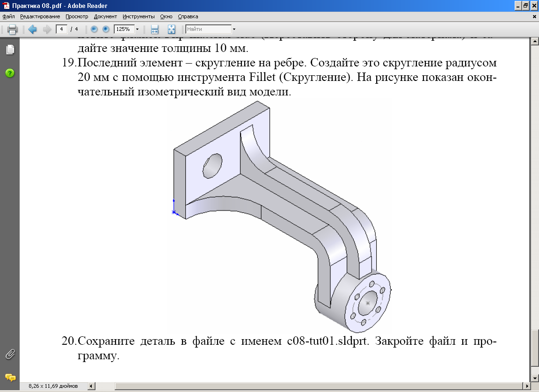Open the Find options dropdown arrow

pos(234,29)
